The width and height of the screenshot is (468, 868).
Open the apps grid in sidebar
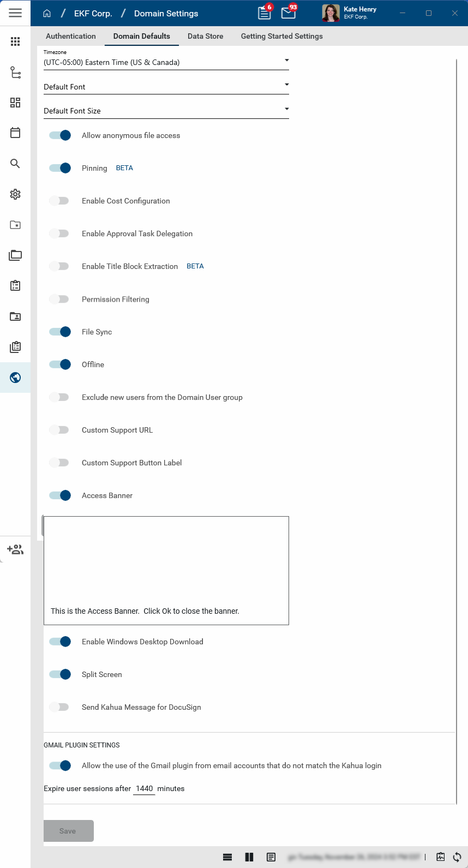point(15,41)
